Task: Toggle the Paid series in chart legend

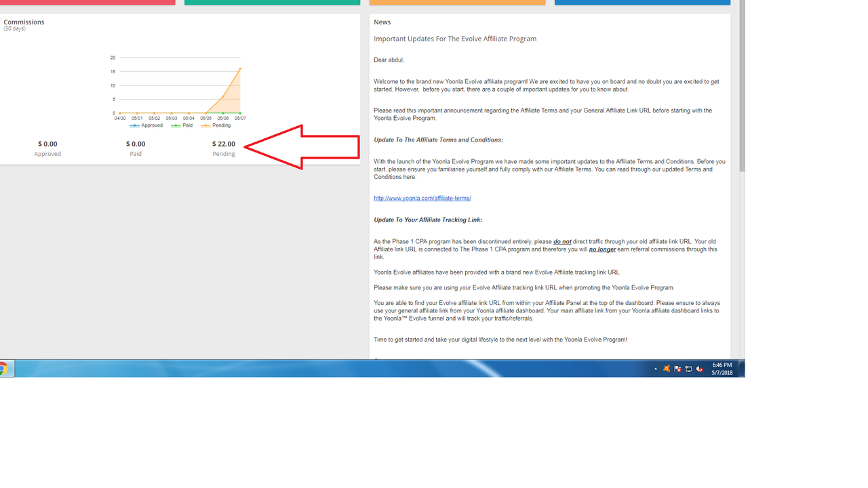Action: 182,125
